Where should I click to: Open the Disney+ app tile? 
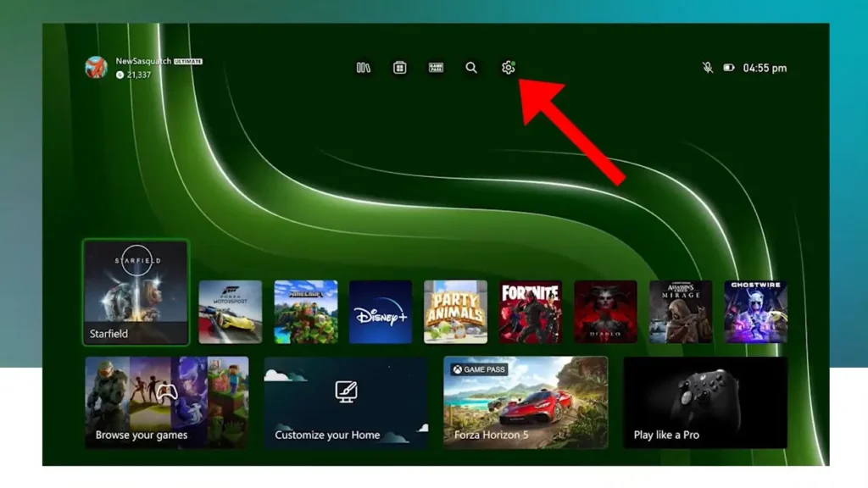381,312
